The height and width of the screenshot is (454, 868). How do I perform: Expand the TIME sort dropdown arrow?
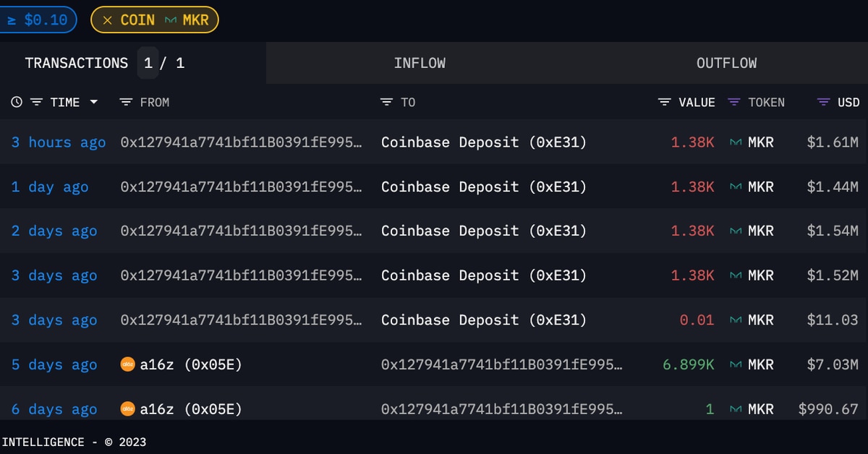click(93, 103)
